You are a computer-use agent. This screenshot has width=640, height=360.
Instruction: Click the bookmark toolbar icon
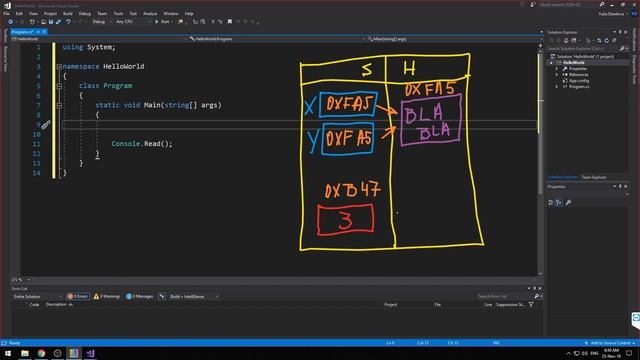[230, 22]
